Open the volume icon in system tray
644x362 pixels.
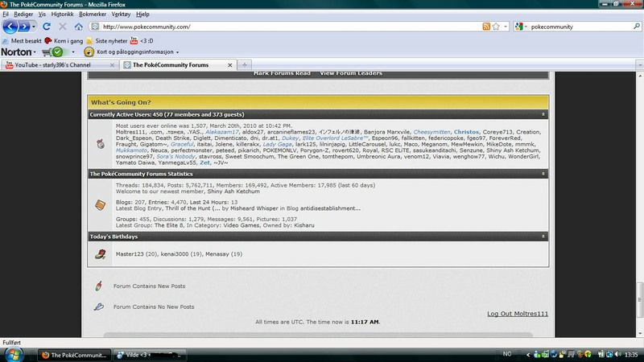click(x=618, y=354)
